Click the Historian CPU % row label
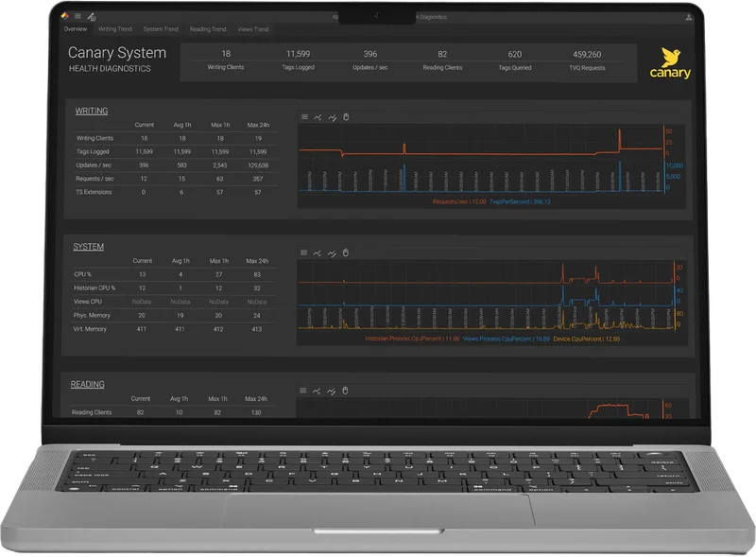756x557 pixels. [94, 287]
